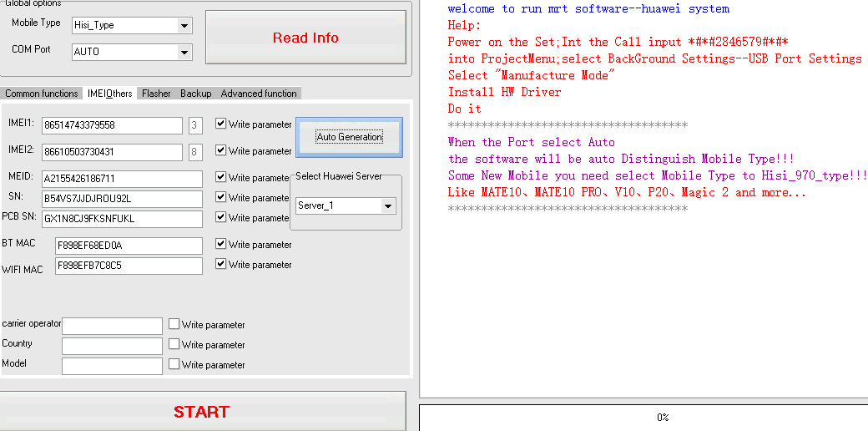Select the Backup tab
Viewport: 868px width, 431px height.
point(195,94)
